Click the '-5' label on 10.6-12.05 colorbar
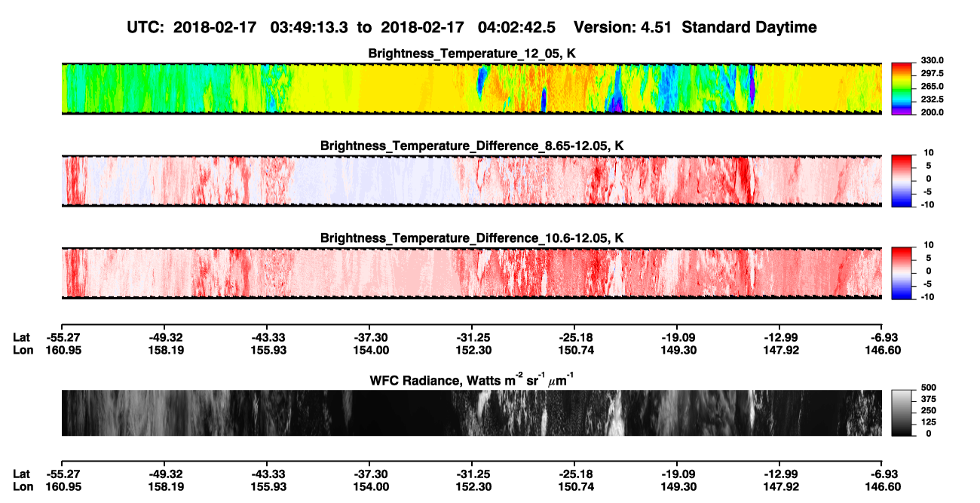This screenshot has height=503, width=980. pos(927,284)
